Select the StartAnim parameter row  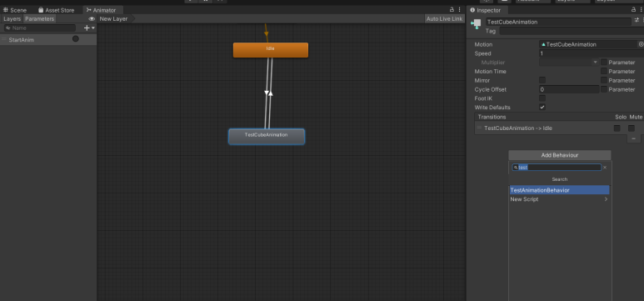tap(48, 39)
